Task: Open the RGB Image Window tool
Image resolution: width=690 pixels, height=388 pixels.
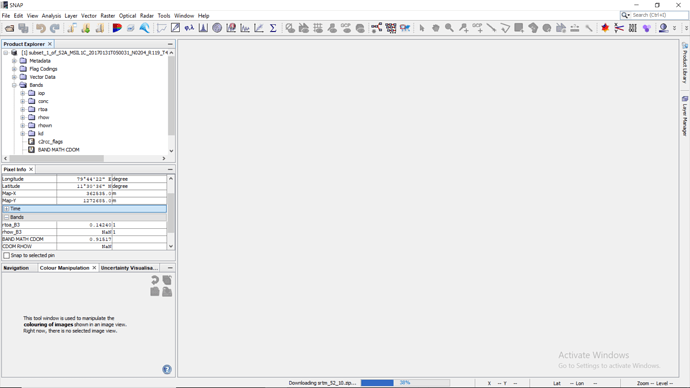Action: click(x=117, y=28)
